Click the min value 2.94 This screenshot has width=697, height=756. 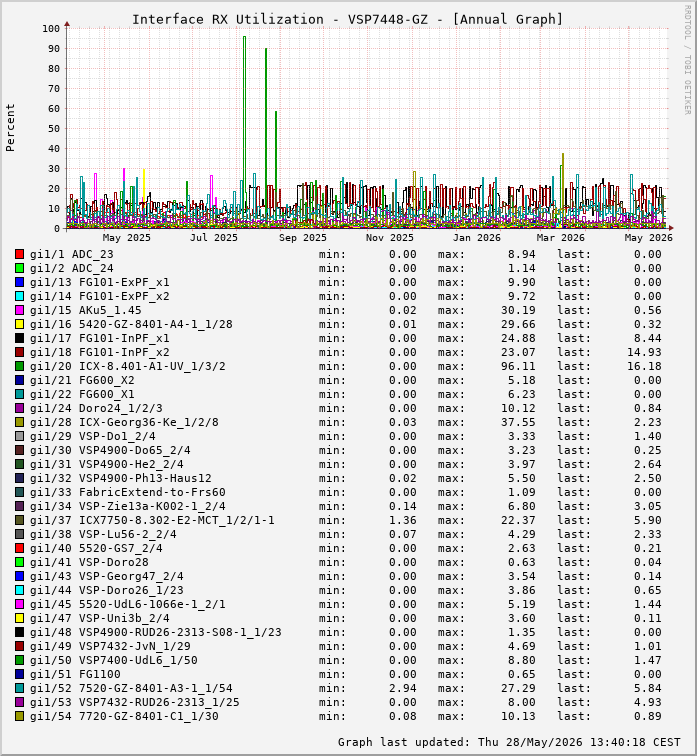pyautogui.click(x=402, y=688)
